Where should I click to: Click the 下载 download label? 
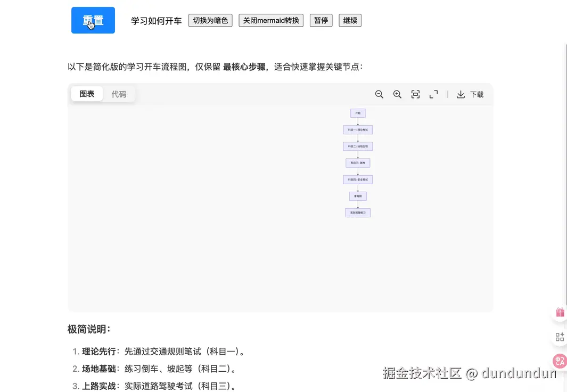(476, 94)
